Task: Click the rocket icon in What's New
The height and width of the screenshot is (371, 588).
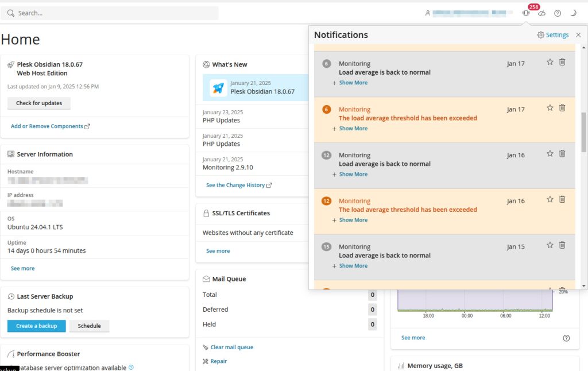Action: click(x=218, y=88)
